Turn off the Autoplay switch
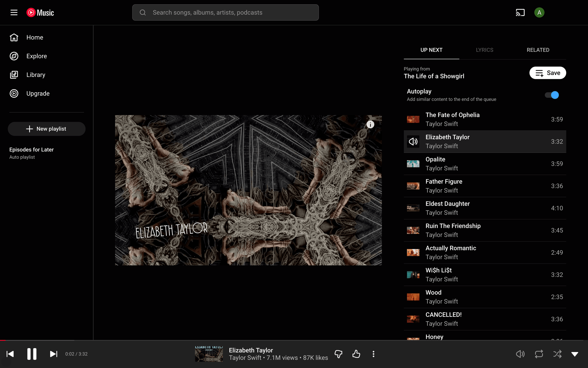This screenshot has width=588, height=368. coord(552,95)
